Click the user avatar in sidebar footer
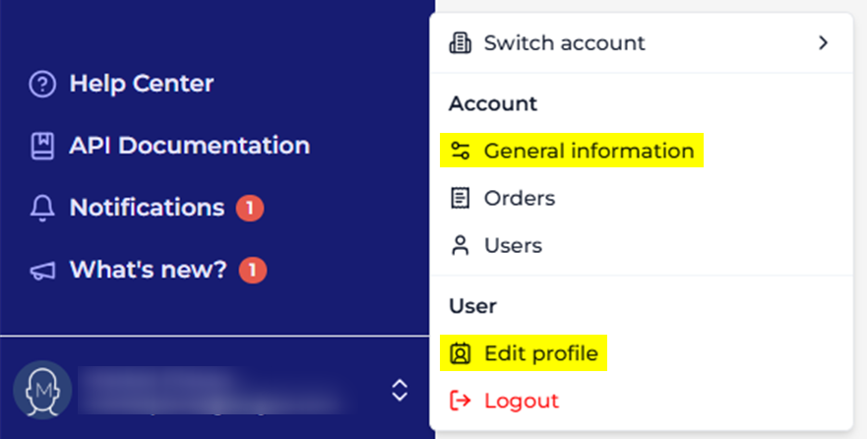The image size is (868, 439). [x=42, y=390]
